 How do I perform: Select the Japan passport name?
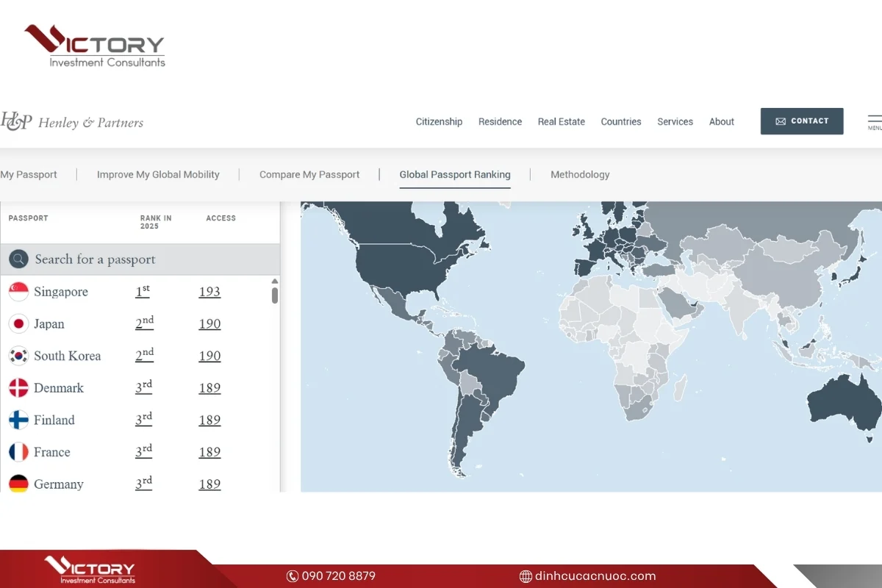49,324
